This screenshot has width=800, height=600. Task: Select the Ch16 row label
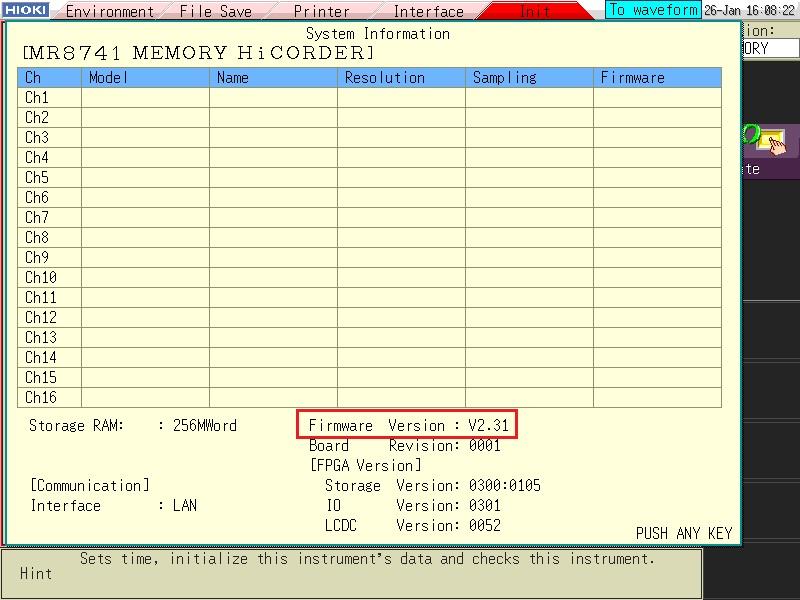click(41, 397)
